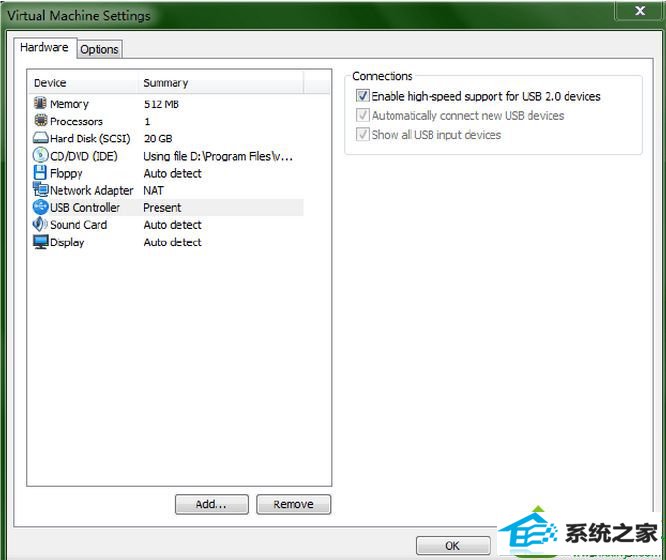Click the Network Adapter icon
This screenshot has width=666, height=560.
pyautogui.click(x=41, y=189)
